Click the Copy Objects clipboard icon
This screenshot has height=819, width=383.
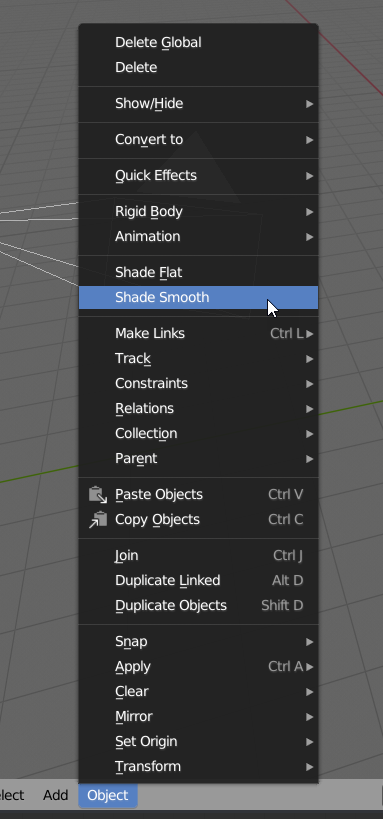[98, 520]
